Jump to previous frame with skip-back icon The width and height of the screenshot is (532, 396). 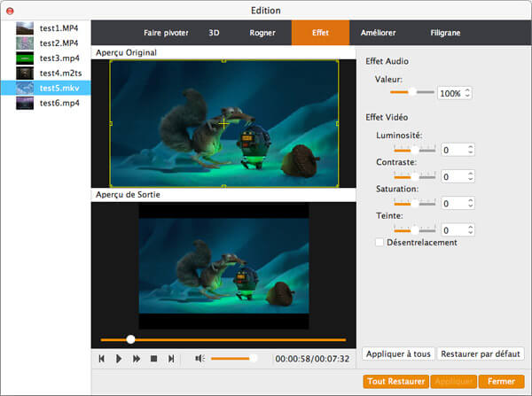pyautogui.click(x=102, y=359)
